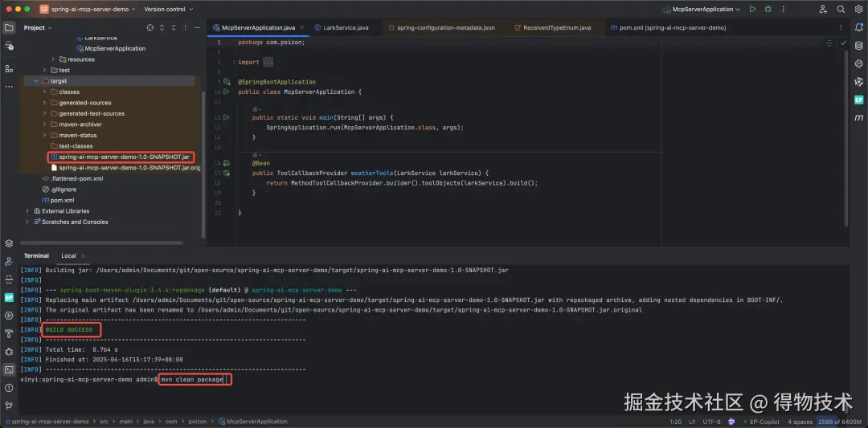Screen dimensions: 868x428
Task: Run McpServerApplication with green play button
Action: (752, 9)
